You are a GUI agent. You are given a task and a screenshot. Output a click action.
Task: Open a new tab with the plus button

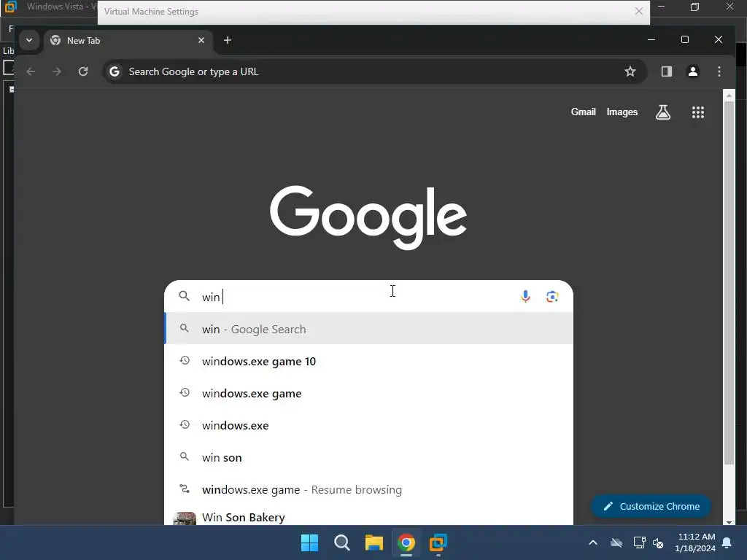[228, 40]
